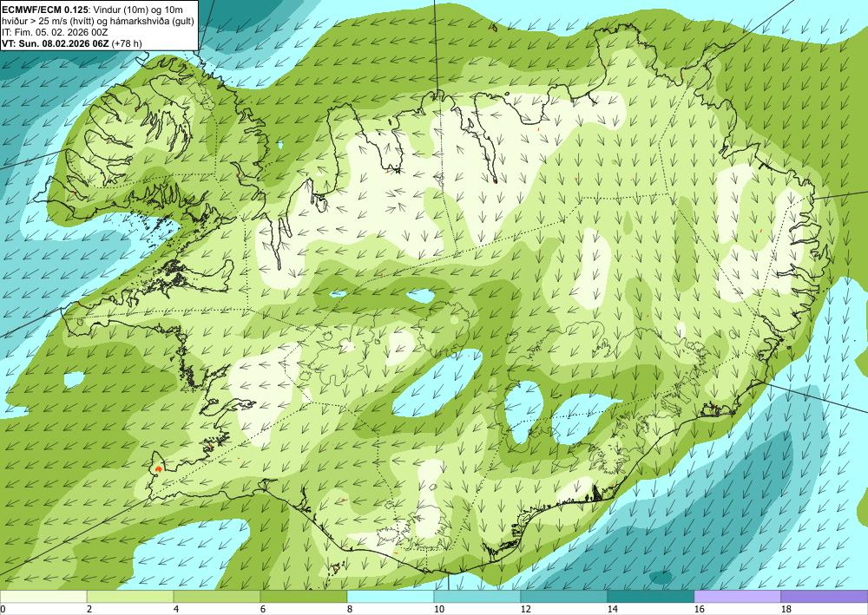The height and width of the screenshot is (615, 868).
Task: Click the purple swatch above 18 m/s
Action: tap(825, 597)
